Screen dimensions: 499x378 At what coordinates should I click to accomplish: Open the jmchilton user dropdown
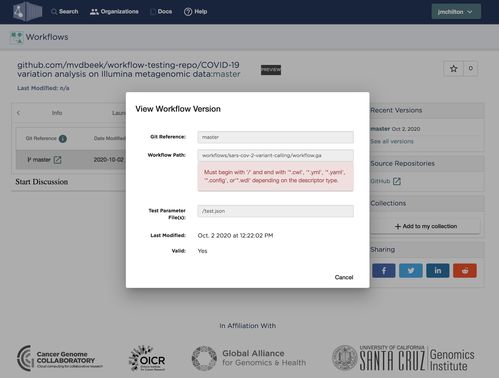click(x=456, y=12)
